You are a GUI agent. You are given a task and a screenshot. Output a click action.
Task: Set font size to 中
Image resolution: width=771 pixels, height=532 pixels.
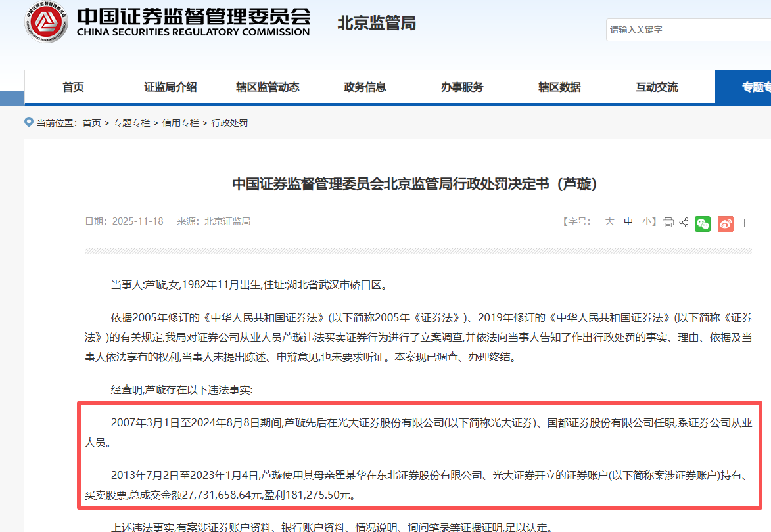pyautogui.click(x=628, y=223)
